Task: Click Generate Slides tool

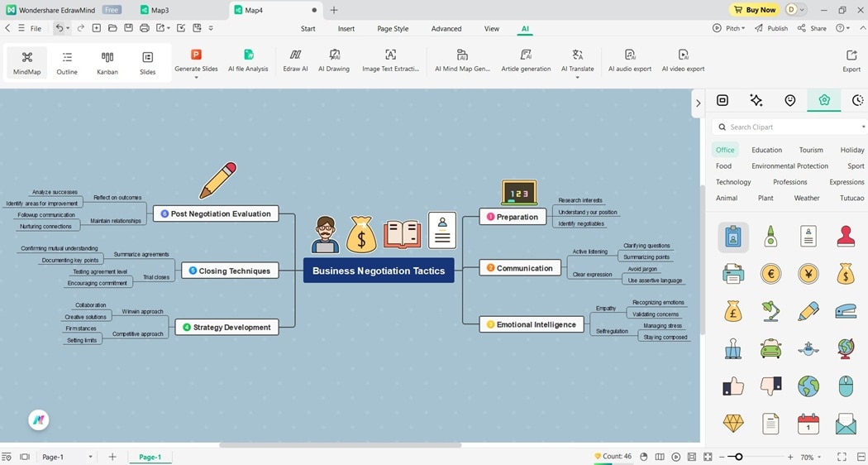Action: click(x=196, y=61)
